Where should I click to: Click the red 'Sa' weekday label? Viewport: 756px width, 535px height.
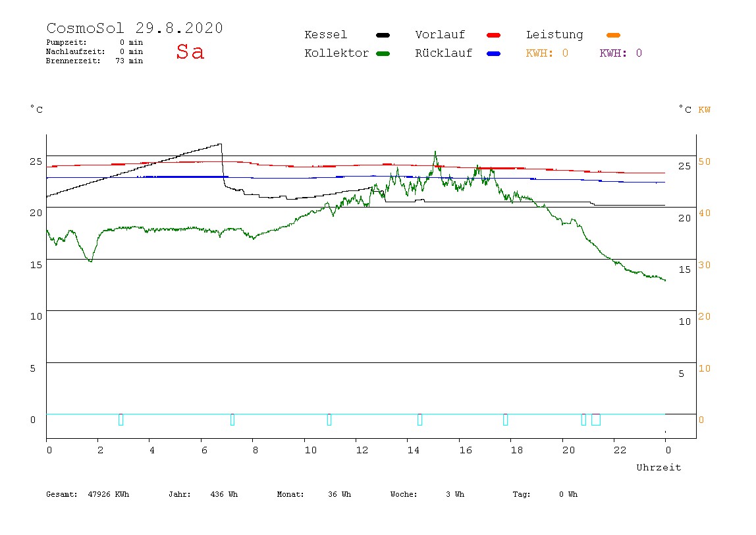click(x=190, y=51)
